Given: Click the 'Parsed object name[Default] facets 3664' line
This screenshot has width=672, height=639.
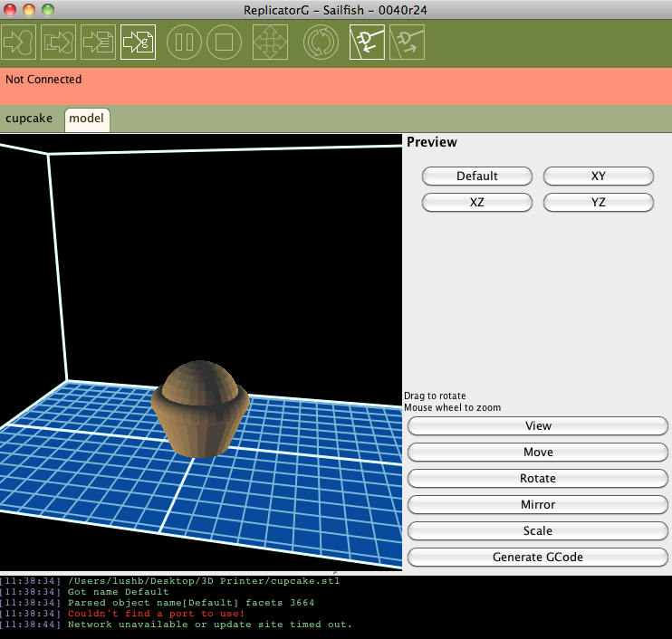Looking at the screenshot, I should coord(191,603).
